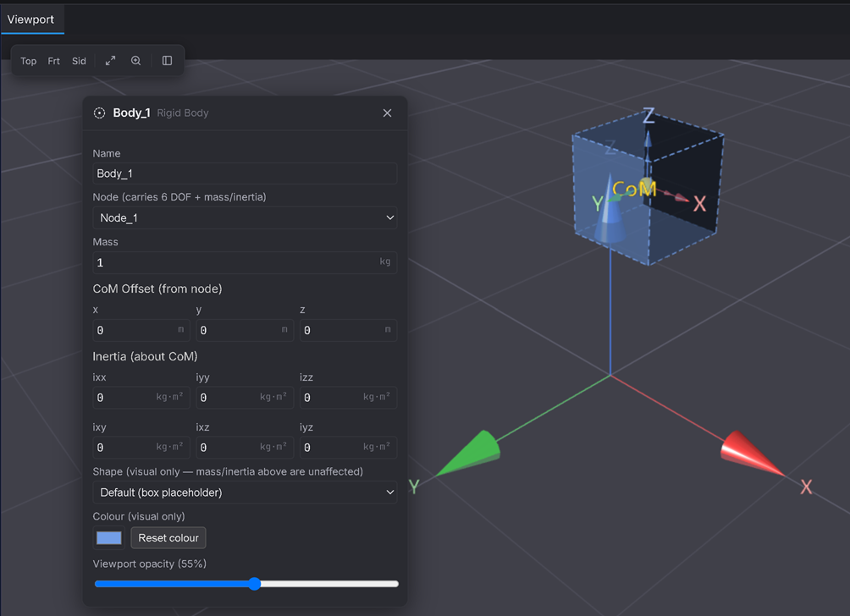The image size is (850, 616).
Task: Click the "Viewport opacity (55%)" label
Action: click(x=150, y=564)
